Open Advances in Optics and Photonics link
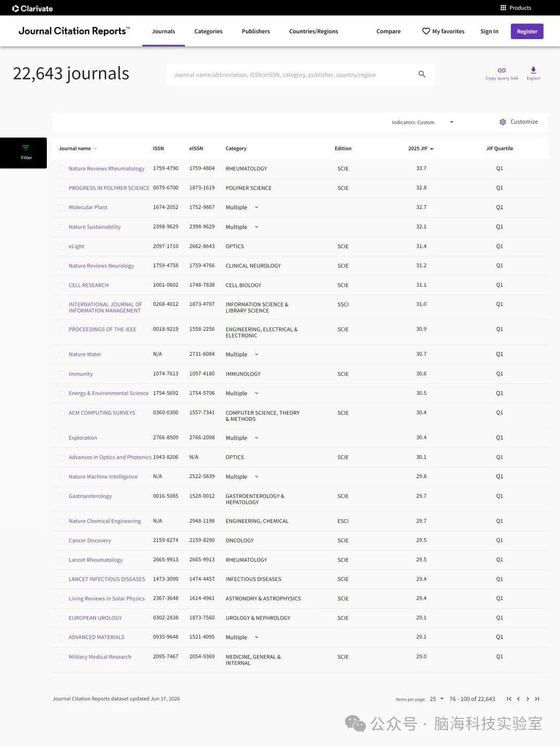The width and height of the screenshot is (560, 746). point(110,457)
